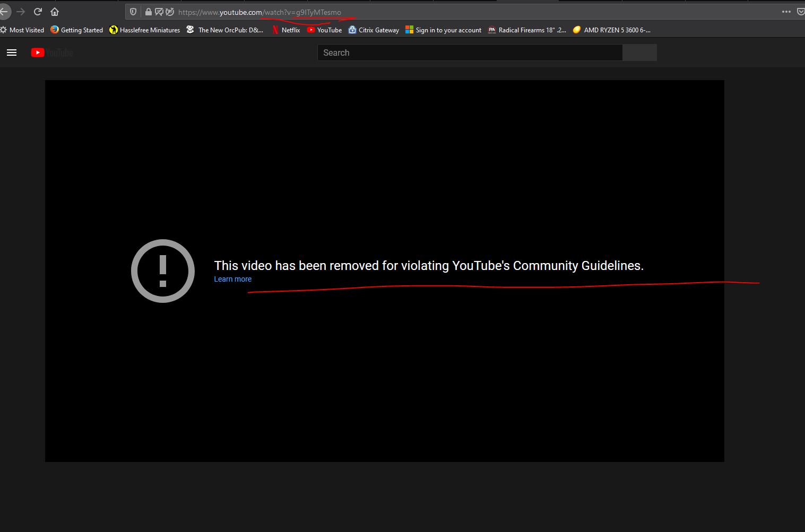Click the AMD RYZEN egg favicon
This screenshot has width=805, height=532.
[577, 30]
